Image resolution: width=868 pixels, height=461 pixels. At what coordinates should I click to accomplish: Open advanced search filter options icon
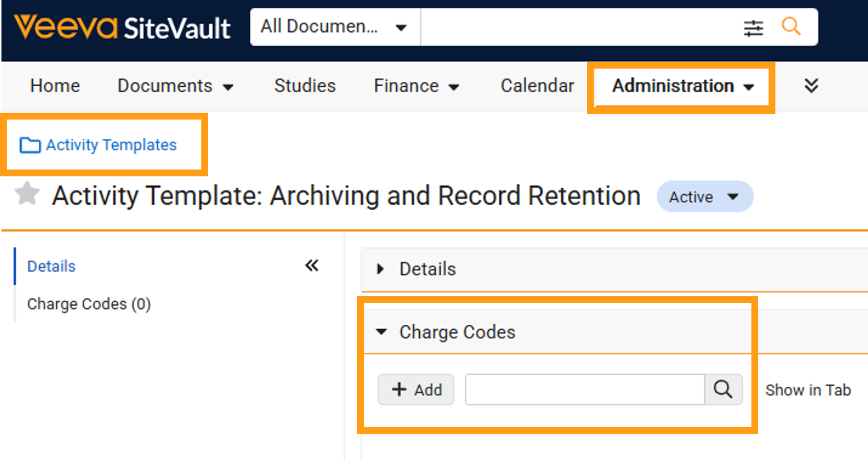pos(753,28)
